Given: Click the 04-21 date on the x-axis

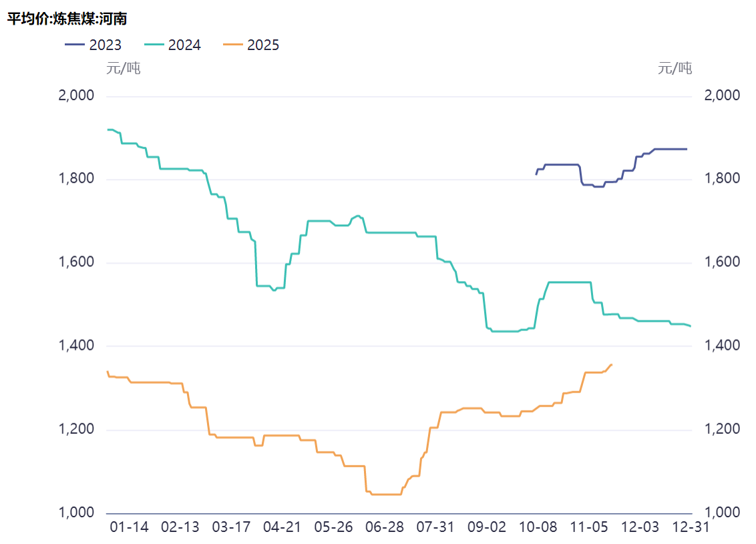Looking at the screenshot, I should pos(282,527).
